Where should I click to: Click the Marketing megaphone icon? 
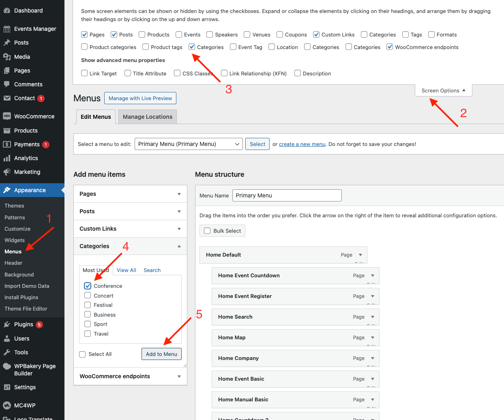coord(7,172)
